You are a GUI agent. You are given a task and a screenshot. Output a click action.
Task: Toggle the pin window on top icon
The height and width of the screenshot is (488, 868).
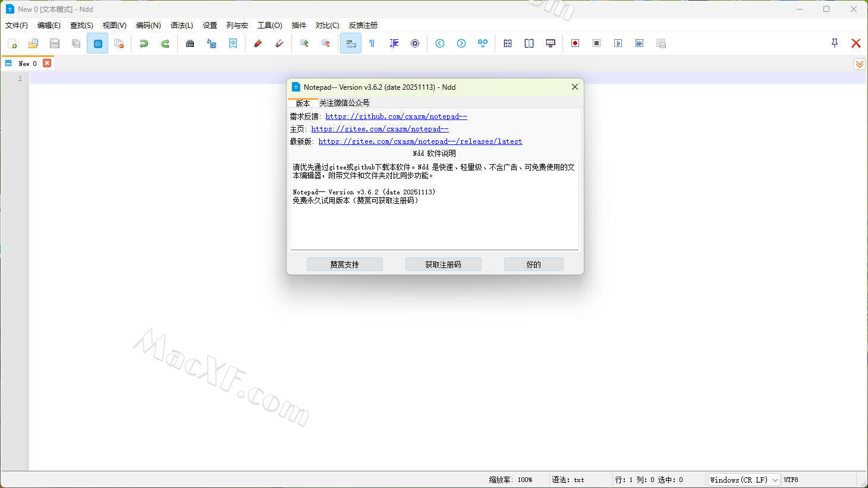click(834, 43)
